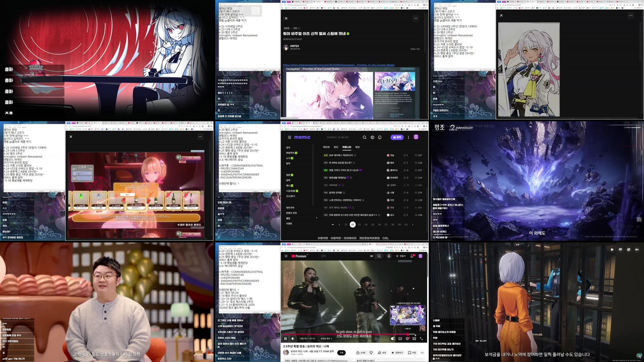Jump to first page double-arrow in pagination

click(x=333, y=225)
